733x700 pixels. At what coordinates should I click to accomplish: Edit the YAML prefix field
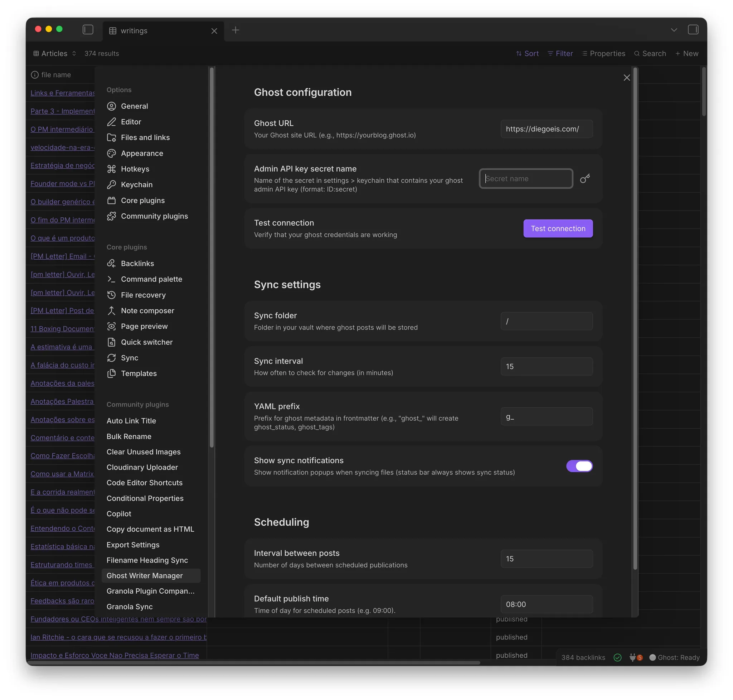[547, 416]
